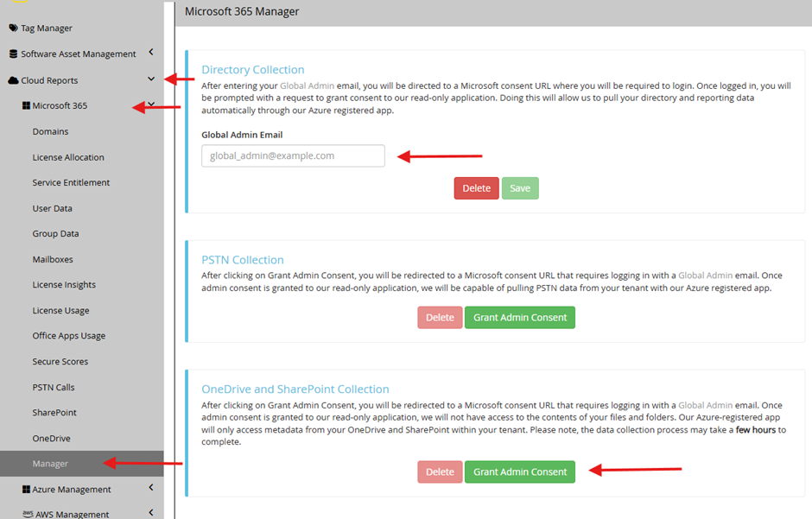Click the AWS Management aws icon
The height and width of the screenshot is (519, 812).
click(x=28, y=514)
